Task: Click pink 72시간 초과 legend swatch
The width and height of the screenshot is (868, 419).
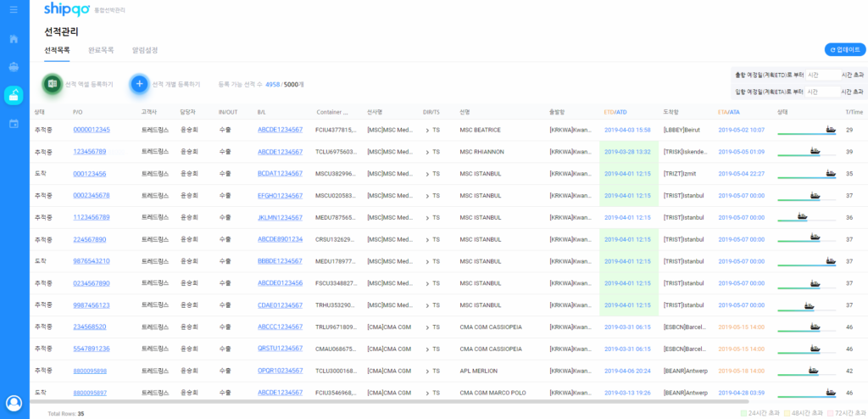Action: (831, 413)
